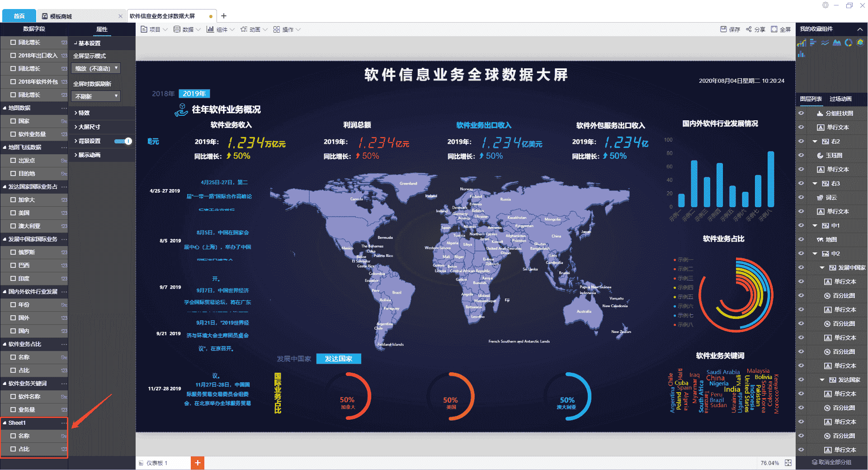The height and width of the screenshot is (470, 868).
Task: Open the 操作 menu
Action: tap(287, 29)
